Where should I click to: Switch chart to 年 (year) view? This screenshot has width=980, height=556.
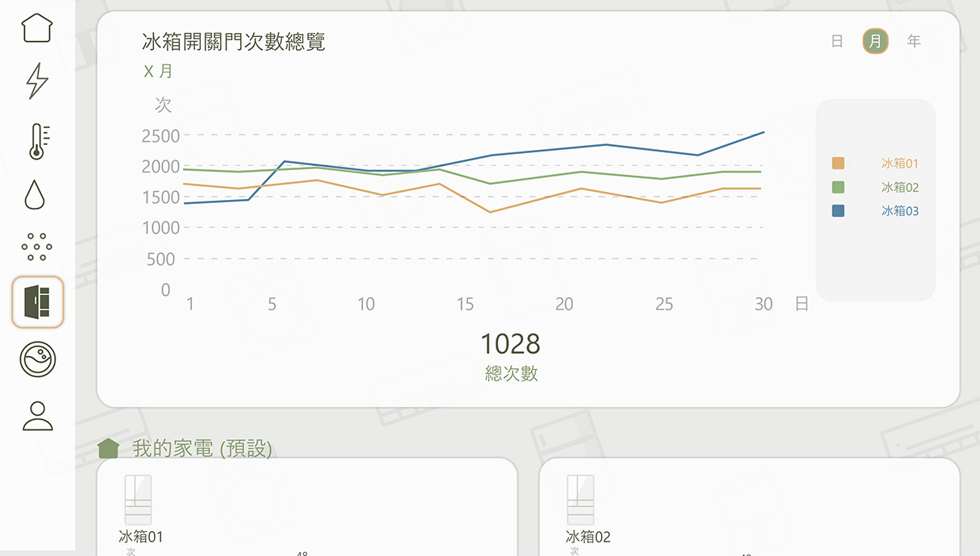point(913,41)
